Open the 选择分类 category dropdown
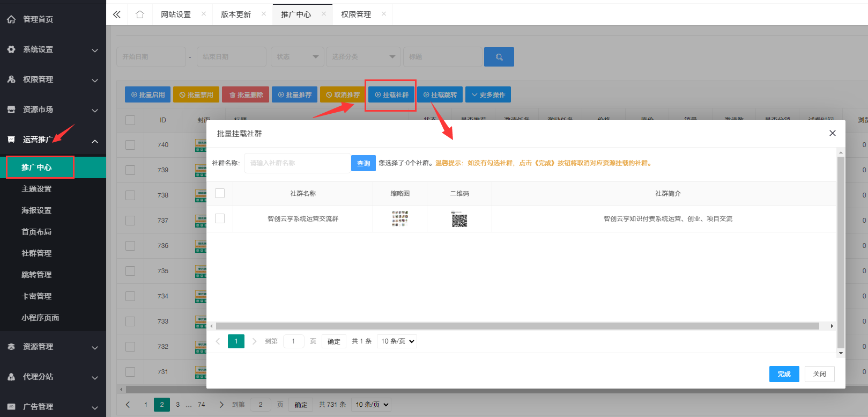This screenshot has height=417, width=868. point(363,57)
